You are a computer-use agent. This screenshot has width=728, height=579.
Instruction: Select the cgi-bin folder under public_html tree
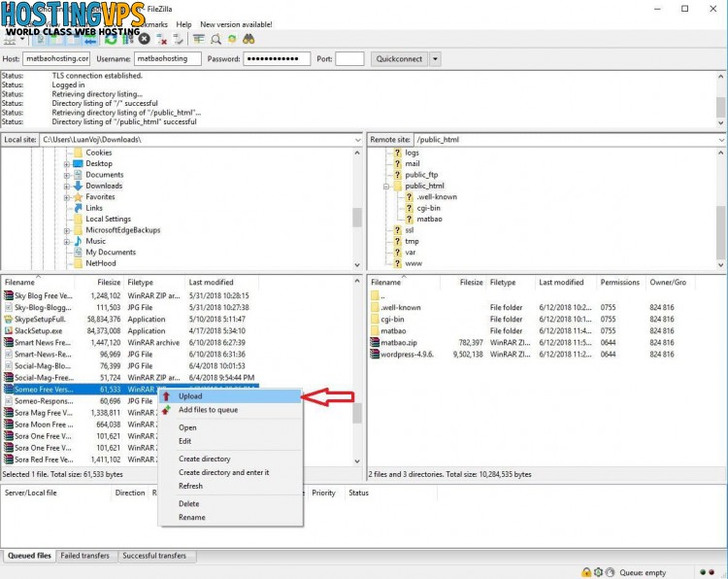click(x=428, y=208)
